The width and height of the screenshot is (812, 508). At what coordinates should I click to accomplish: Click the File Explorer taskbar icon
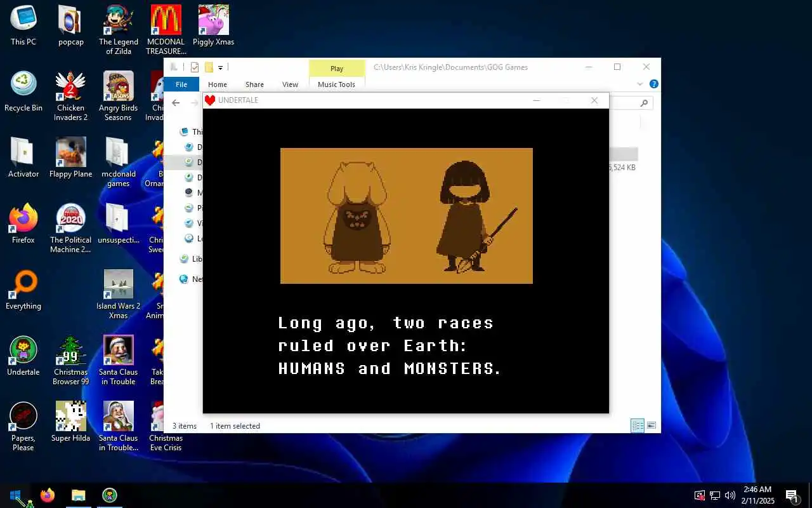pos(79,495)
